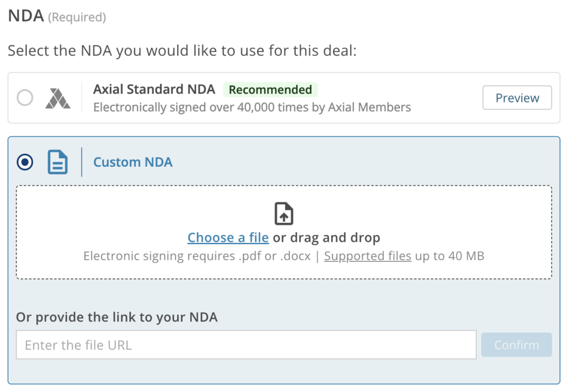Click the Enter the file URL field
The image size is (573, 392).
[246, 344]
